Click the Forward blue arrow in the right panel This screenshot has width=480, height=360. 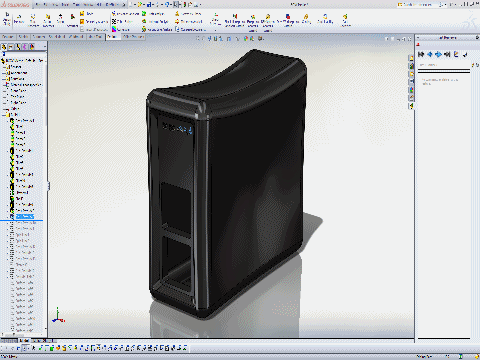[x=438, y=54]
